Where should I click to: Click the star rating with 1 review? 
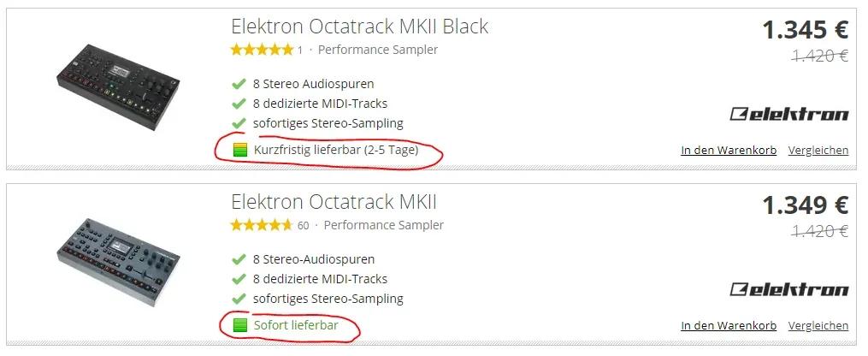262,50
